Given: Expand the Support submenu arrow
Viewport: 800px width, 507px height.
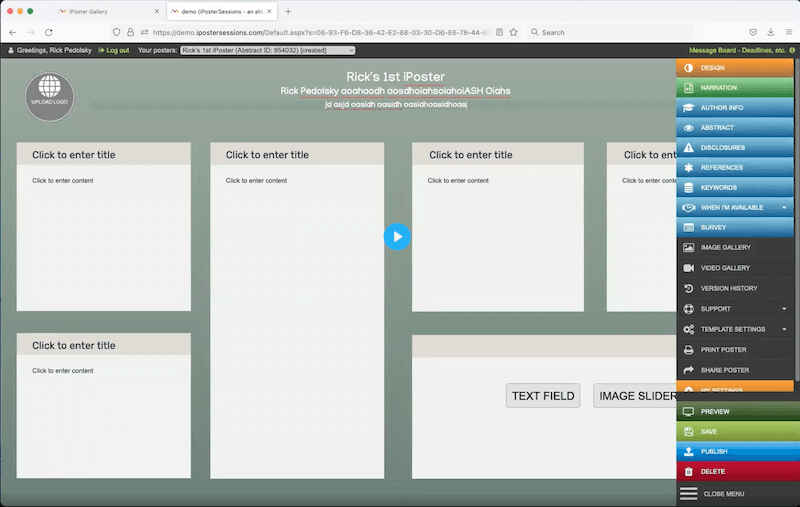Looking at the screenshot, I should [784, 309].
